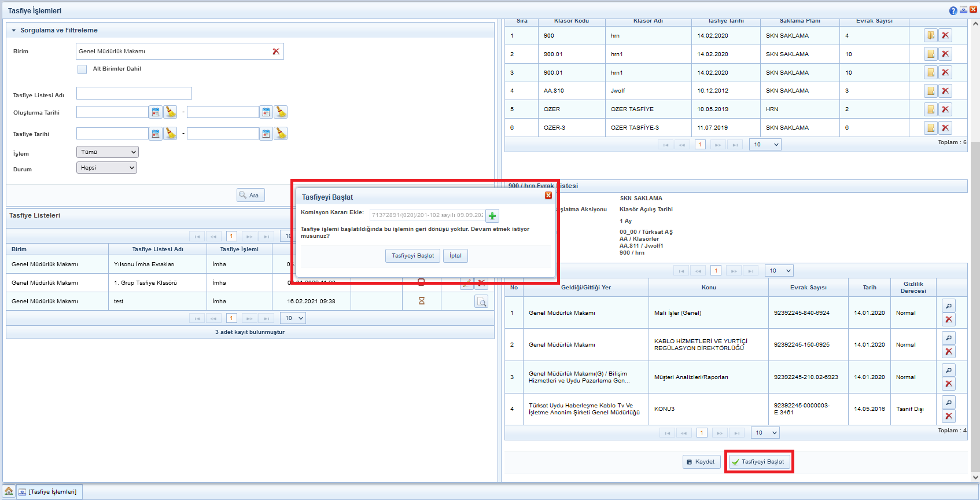Open folder icon for klasör row 900 hrn

coord(930,36)
